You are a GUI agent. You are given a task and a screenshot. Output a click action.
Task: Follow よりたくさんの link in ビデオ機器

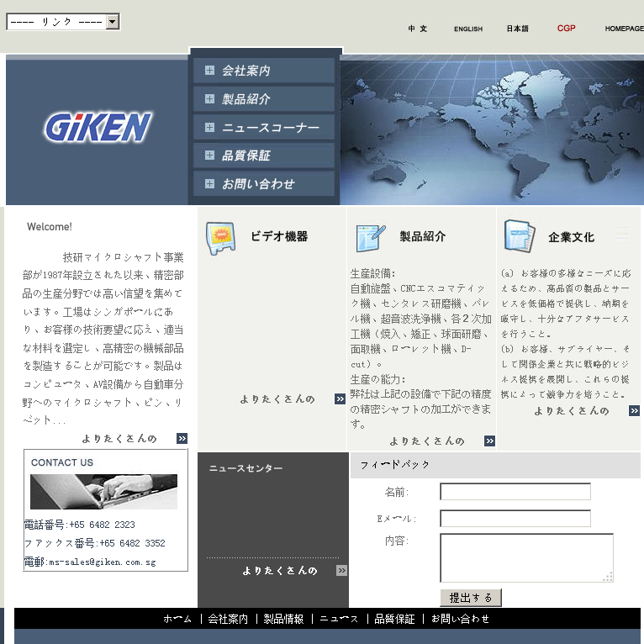point(277,399)
